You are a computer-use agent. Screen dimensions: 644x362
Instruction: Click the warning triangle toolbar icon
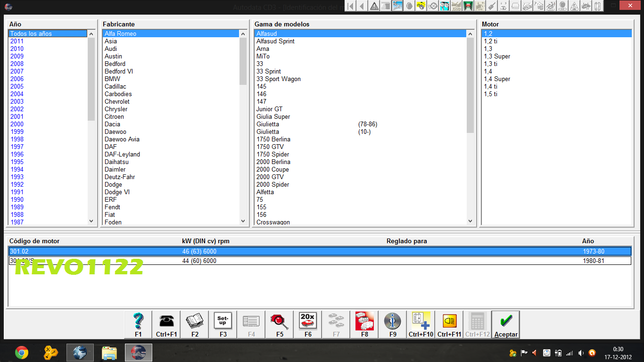pyautogui.click(x=374, y=6)
